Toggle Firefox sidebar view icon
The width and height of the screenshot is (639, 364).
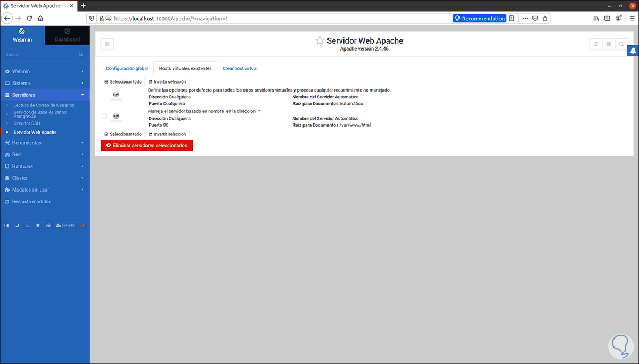point(608,18)
